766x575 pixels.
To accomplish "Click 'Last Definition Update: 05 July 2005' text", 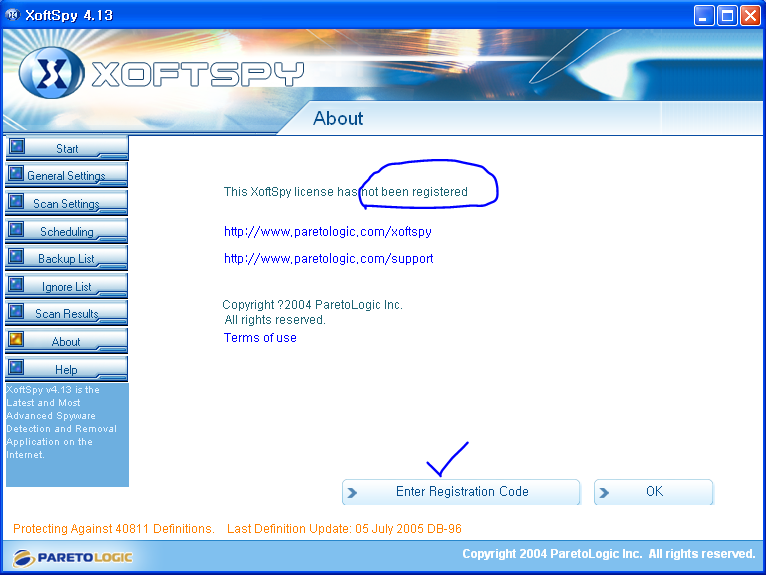I will tap(344, 529).
